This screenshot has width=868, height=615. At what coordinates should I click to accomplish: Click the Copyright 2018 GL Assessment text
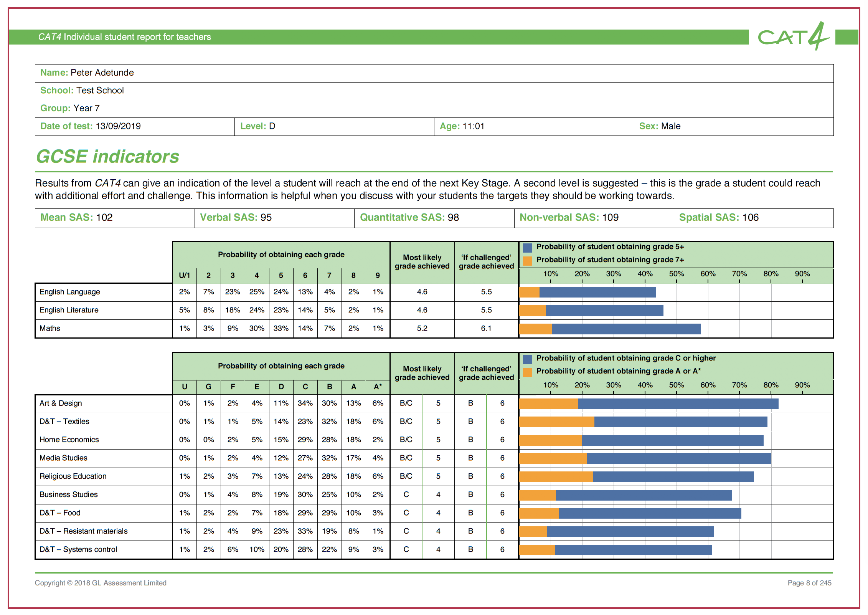tap(101, 583)
